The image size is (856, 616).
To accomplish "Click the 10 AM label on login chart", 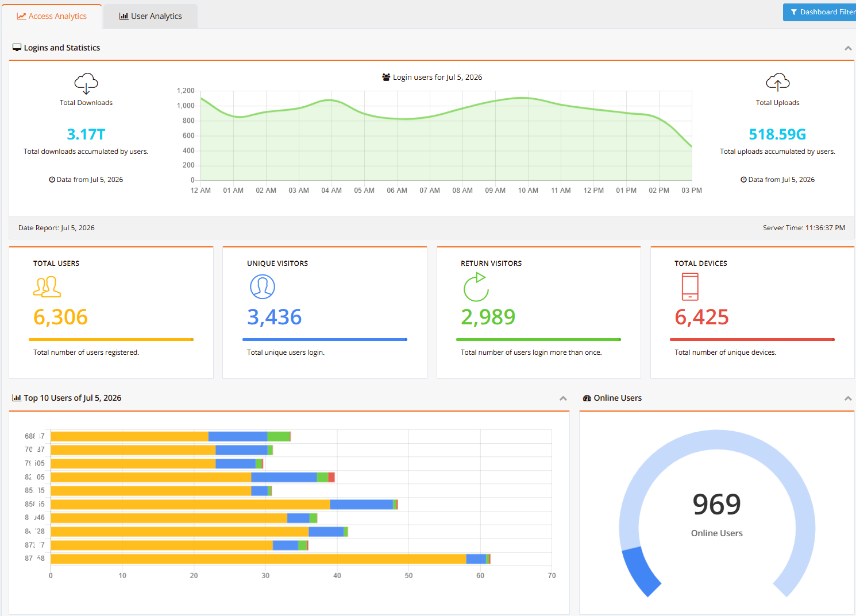I will (528, 191).
